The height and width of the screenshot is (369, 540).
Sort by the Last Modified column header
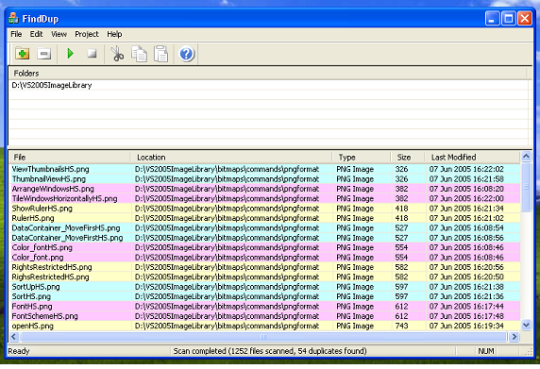(472, 157)
